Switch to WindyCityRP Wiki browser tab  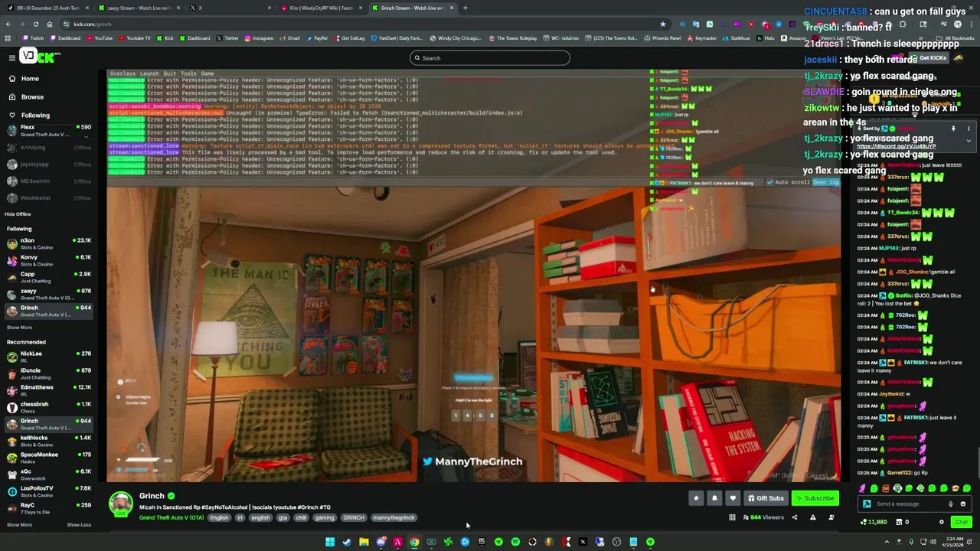coord(322,8)
